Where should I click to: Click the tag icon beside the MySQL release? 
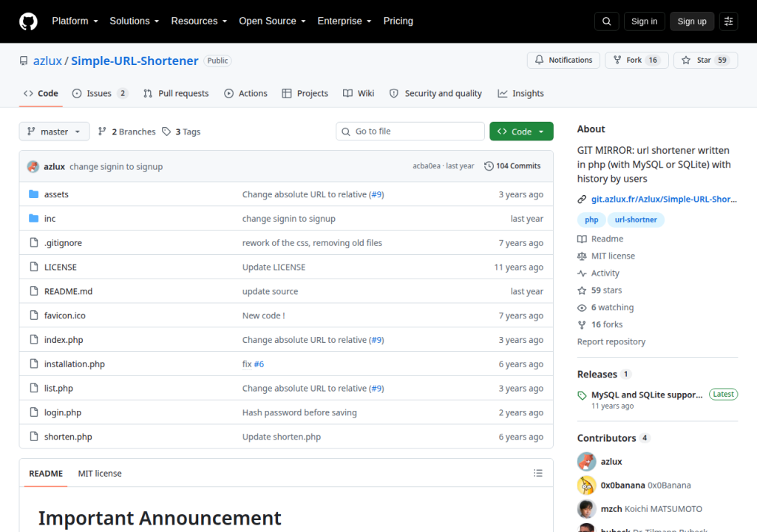(x=582, y=395)
